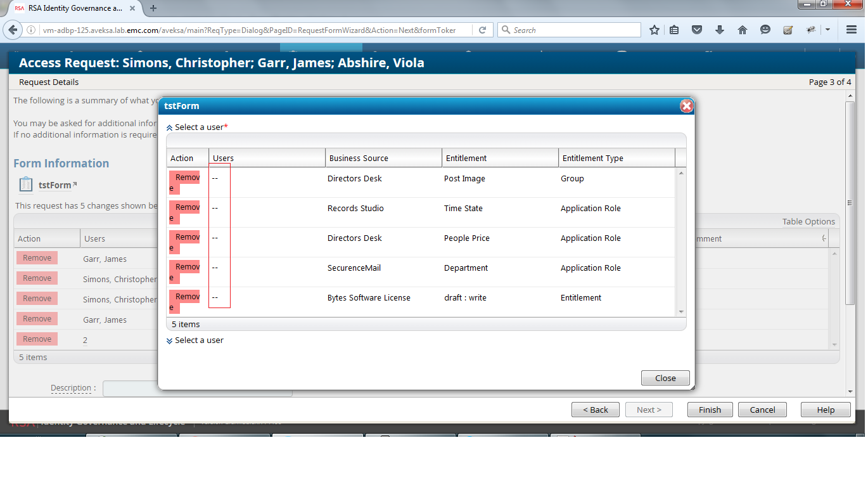
Task: Reload the page using the refresh icon
Action: click(482, 30)
